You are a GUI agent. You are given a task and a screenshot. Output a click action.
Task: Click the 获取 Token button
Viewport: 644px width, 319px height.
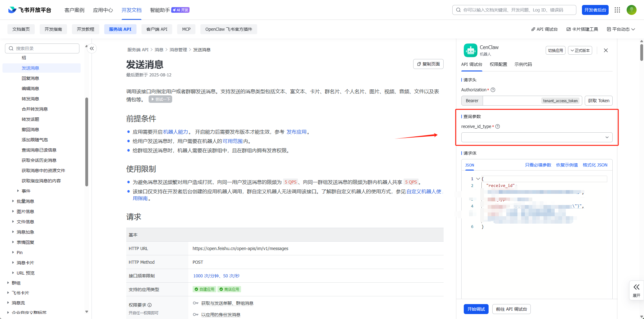tap(598, 101)
